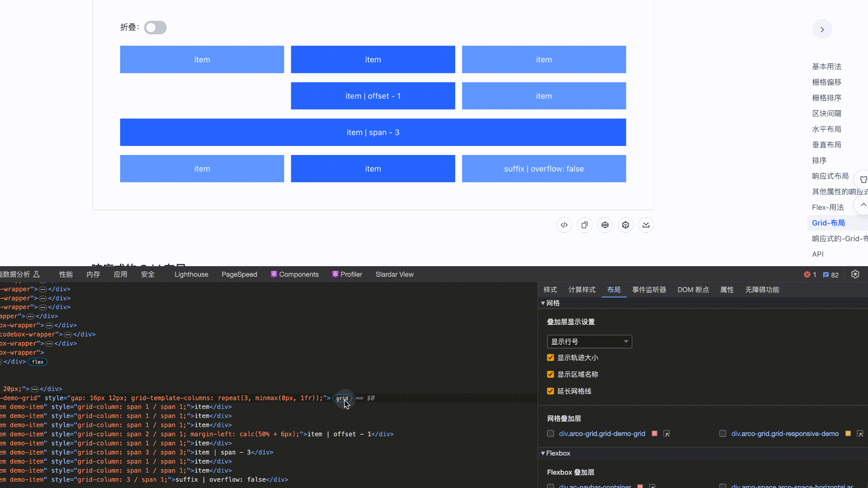This screenshot has width=868, height=488.
Task: Click the copy code icon
Action: coord(584,225)
